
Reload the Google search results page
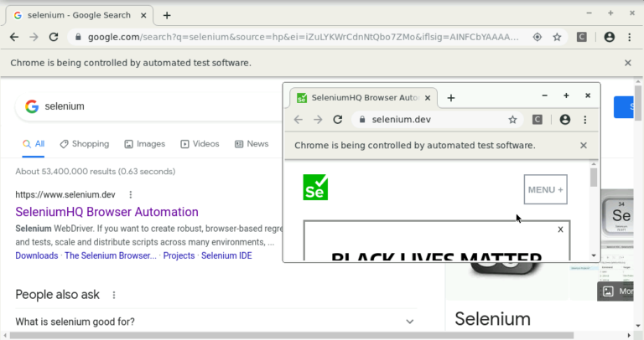point(54,37)
